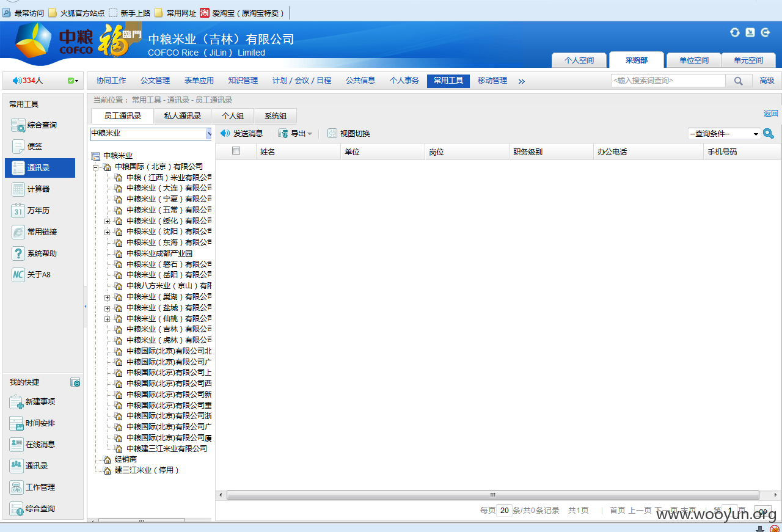Click 爱淘宝 bookmark icon

205,13
